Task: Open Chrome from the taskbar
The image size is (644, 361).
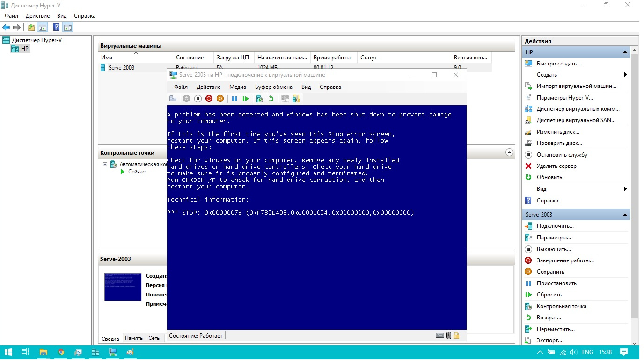Action: pyautogui.click(x=61, y=352)
